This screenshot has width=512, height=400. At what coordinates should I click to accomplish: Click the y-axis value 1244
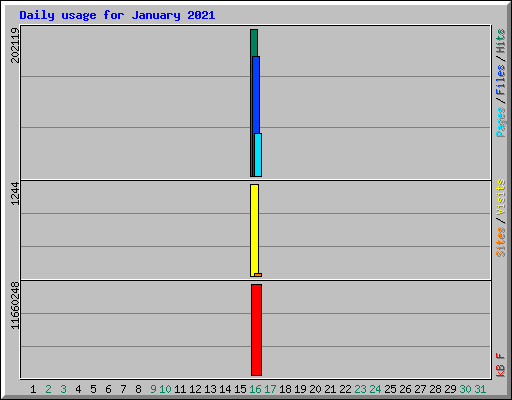pyautogui.click(x=15, y=193)
